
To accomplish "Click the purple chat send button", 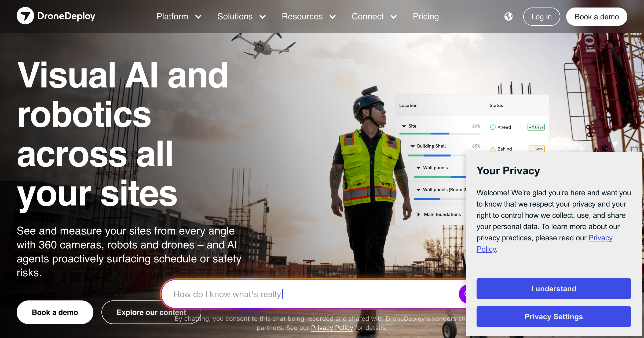I will 463,294.
